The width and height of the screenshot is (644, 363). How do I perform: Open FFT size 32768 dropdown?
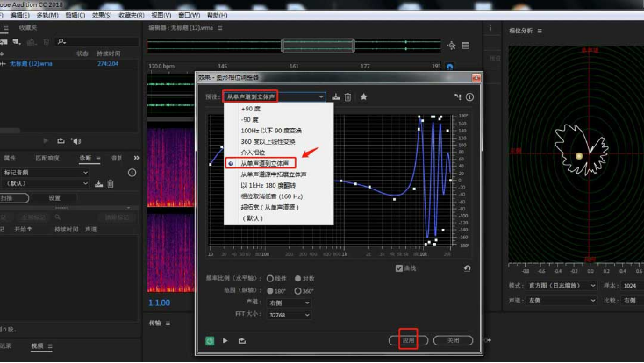pos(290,315)
